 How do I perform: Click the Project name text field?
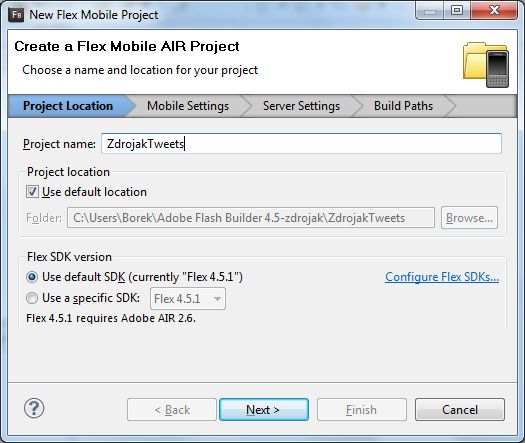pyautogui.click(x=301, y=144)
